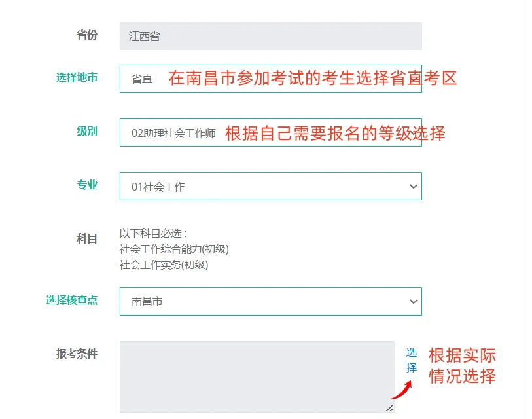Click the textarea resize handle corner

389,408
